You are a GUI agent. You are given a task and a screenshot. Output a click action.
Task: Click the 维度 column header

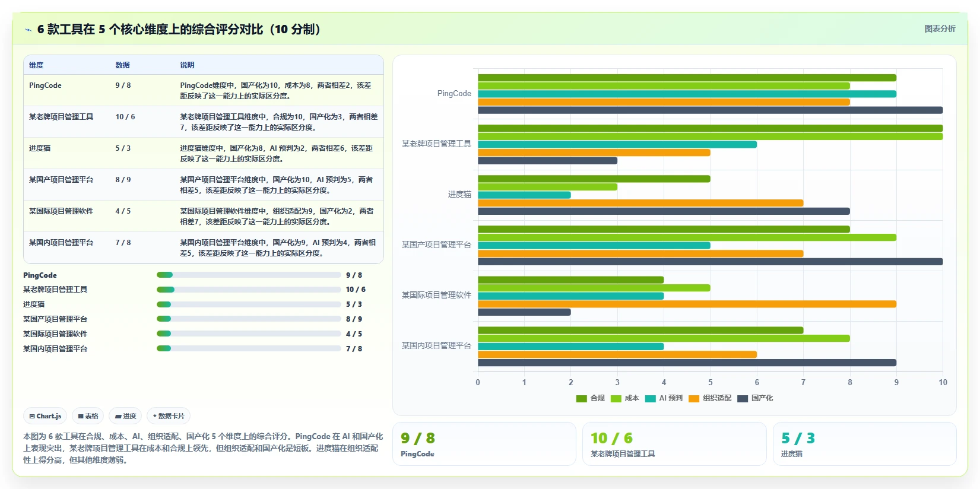coord(36,65)
